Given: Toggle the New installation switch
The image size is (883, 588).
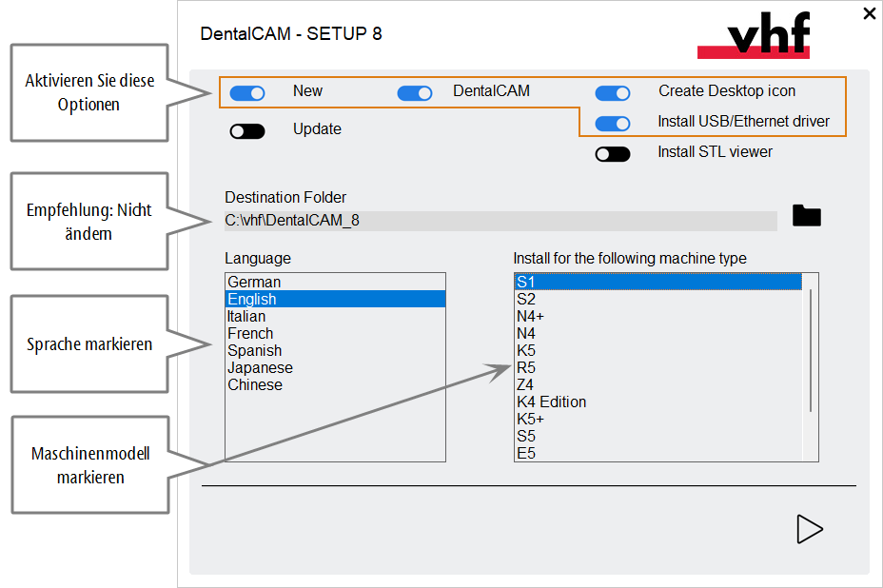Looking at the screenshot, I should coord(247,93).
